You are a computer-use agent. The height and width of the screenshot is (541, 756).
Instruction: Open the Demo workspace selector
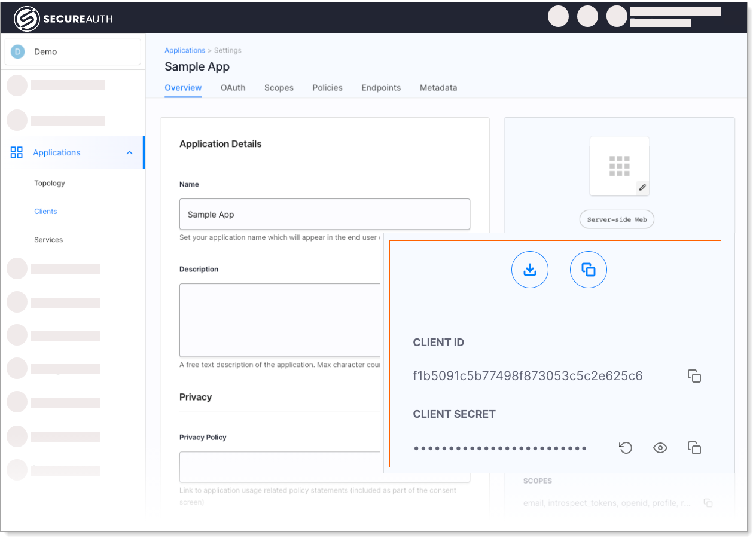pyautogui.click(x=72, y=52)
